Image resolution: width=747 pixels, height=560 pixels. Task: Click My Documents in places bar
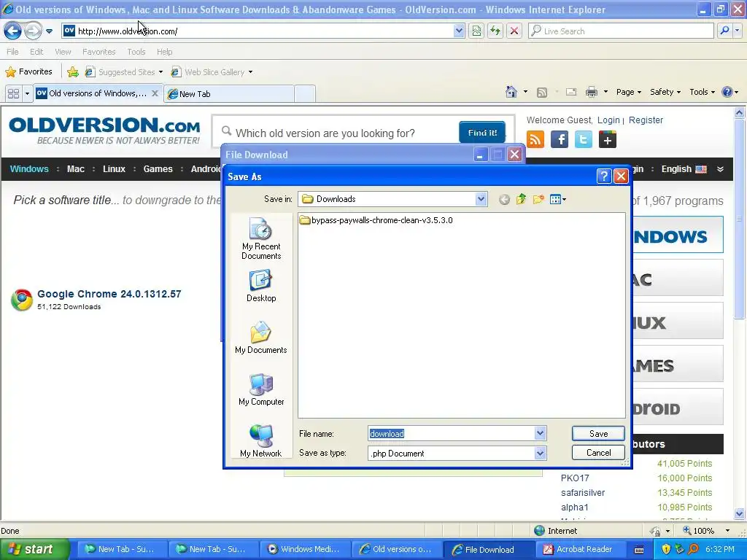coord(261,338)
